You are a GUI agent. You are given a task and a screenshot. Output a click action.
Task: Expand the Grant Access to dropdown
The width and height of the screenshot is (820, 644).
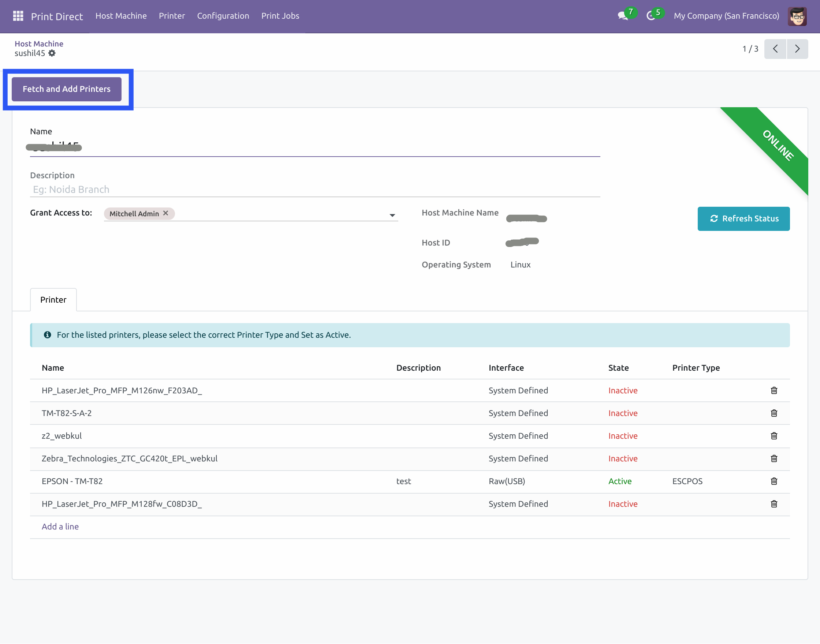pos(392,215)
